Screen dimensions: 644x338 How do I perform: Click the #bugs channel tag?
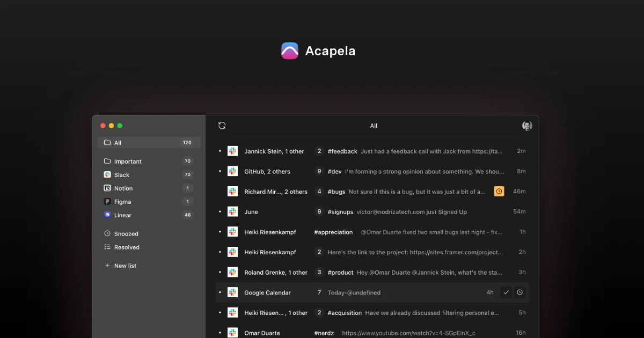click(x=336, y=192)
